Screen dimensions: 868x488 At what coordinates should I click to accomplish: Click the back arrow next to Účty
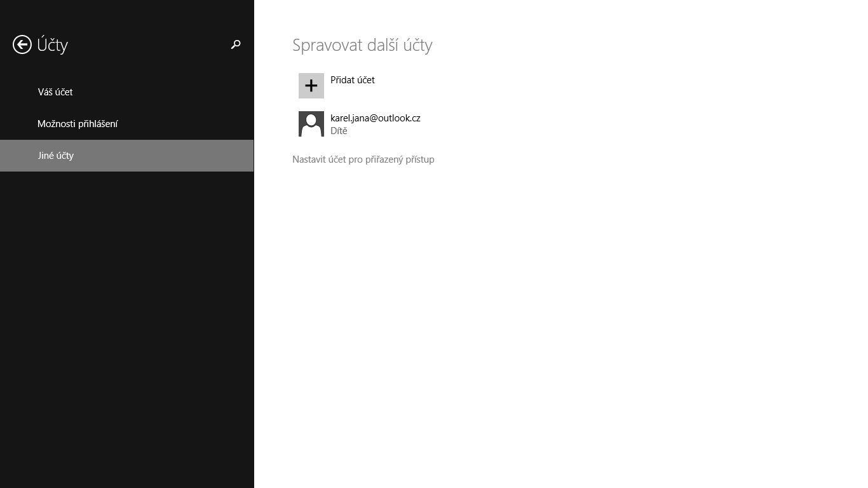click(22, 44)
